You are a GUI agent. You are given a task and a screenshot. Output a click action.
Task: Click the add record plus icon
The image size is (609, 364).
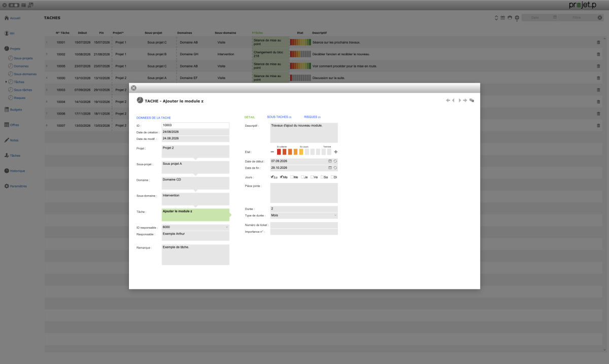[517, 18]
